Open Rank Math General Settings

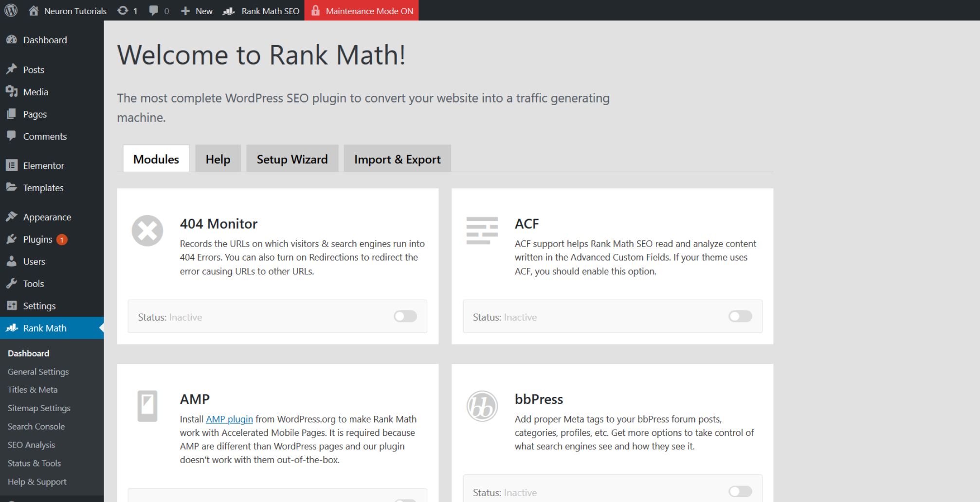point(38,371)
